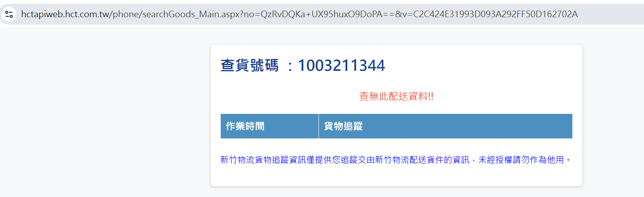644x197 pixels.
Task: Select the tracking number 1003211344
Action: pyautogui.click(x=341, y=66)
